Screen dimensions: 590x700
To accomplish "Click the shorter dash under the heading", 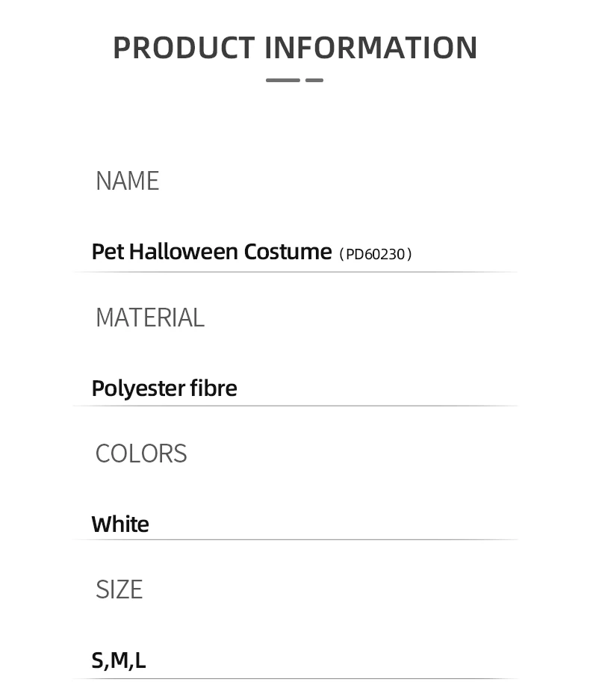I will (x=314, y=80).
